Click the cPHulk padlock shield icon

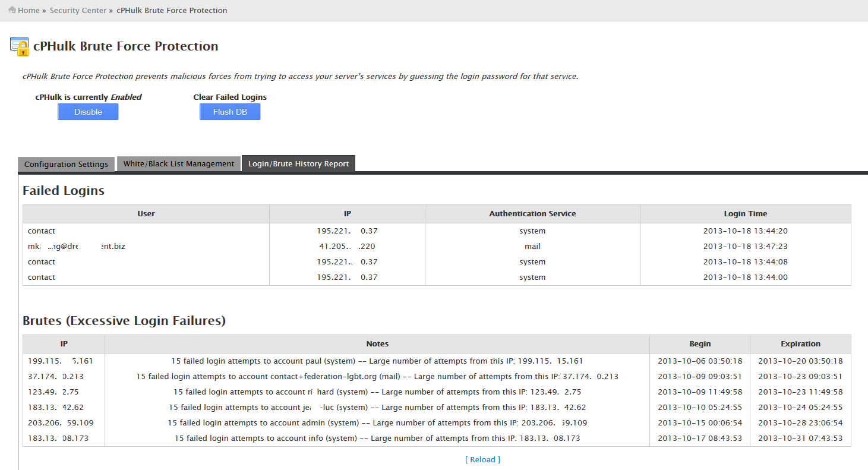point(20,47)
